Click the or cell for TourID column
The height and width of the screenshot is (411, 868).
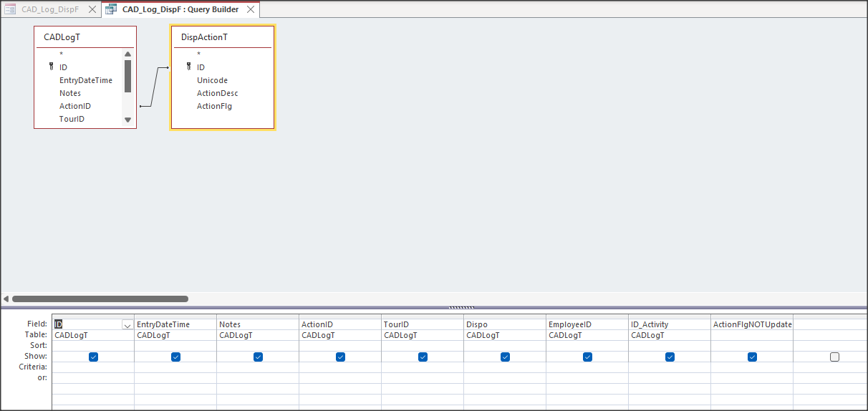click(423, 378)
